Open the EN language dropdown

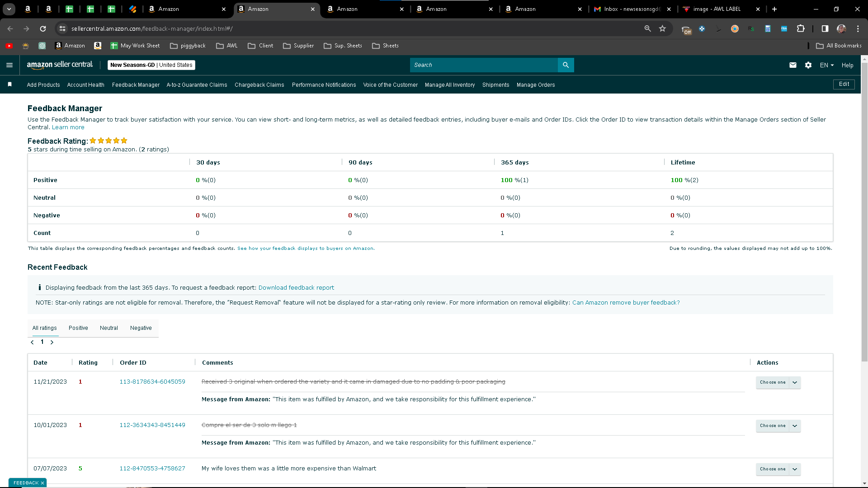[827, 65]
